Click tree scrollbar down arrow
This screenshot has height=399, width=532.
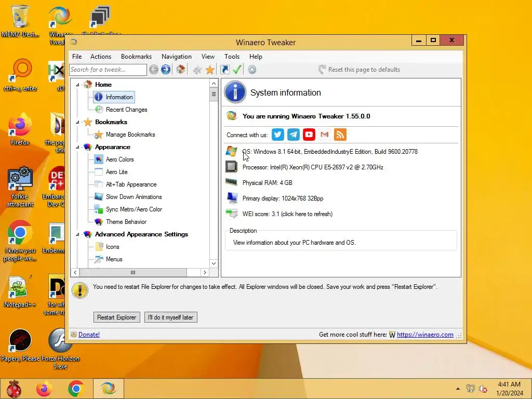[x=214, y=263]
